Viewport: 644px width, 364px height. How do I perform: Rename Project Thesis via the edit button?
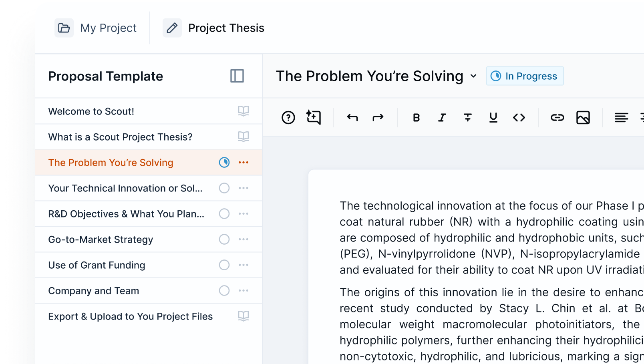click(x=172, y=28)
